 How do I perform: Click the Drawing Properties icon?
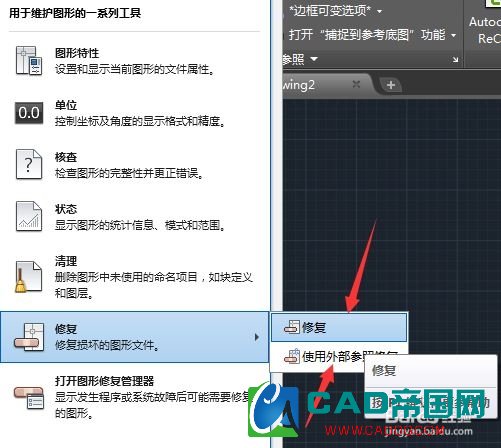[29, 61]
